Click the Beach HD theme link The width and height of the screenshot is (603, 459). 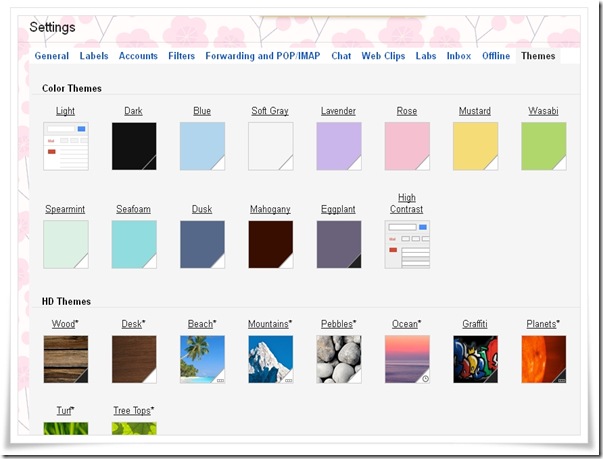[x=202, y=324]
